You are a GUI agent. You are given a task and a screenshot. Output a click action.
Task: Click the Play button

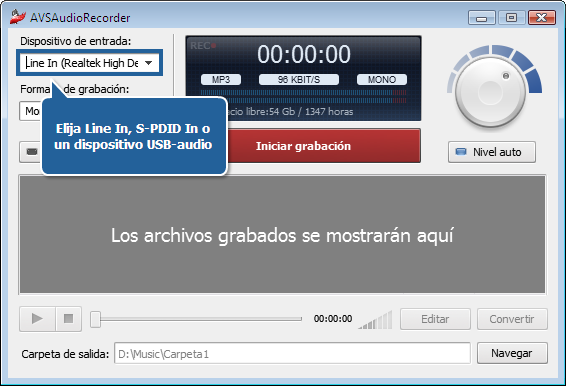pyautogui.click(x=38, y=319)
